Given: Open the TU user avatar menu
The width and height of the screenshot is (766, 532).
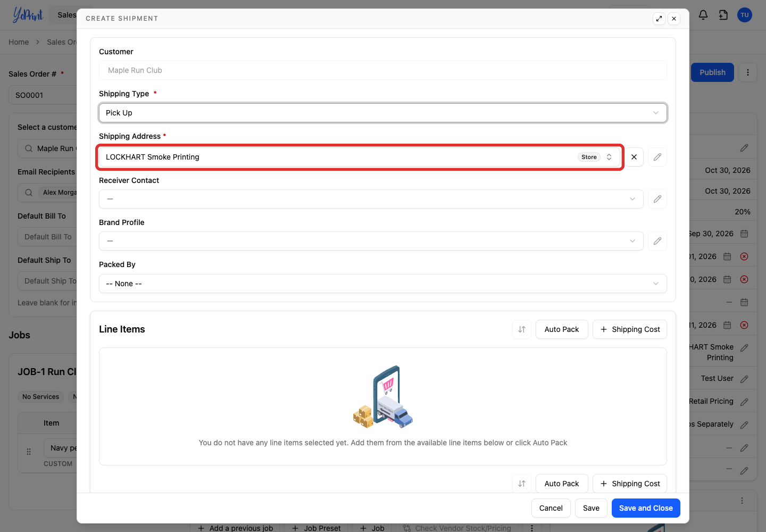Looking at the screenshot, I should coord(745,15).
